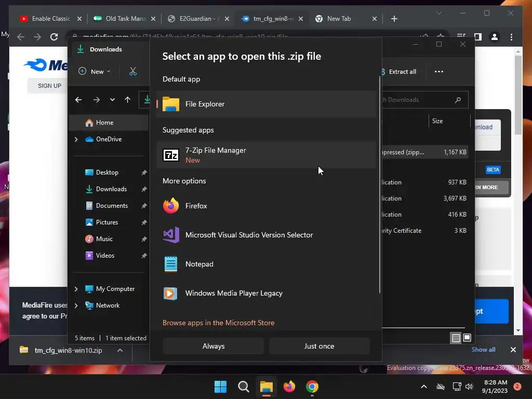Image resolution: width=532 pixels, height=399 pixels.
Task: Open tab search chevron in Chrome
Action: coord(438,13)
